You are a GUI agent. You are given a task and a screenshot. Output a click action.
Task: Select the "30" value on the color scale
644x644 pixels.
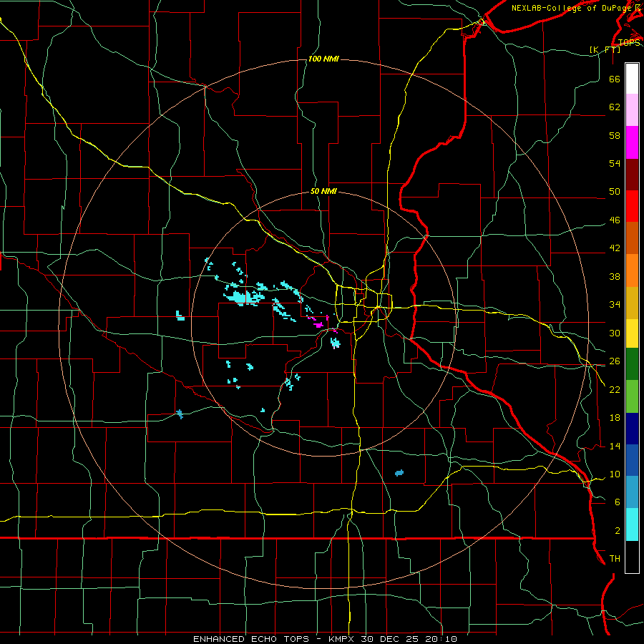point(615,333)
